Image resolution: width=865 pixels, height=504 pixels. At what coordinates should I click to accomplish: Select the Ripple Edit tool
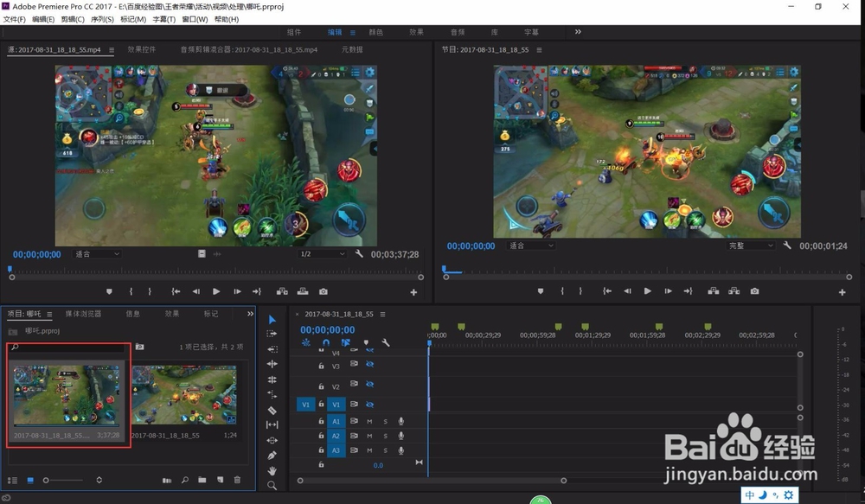pyautogui.click(x=272, y=349)
